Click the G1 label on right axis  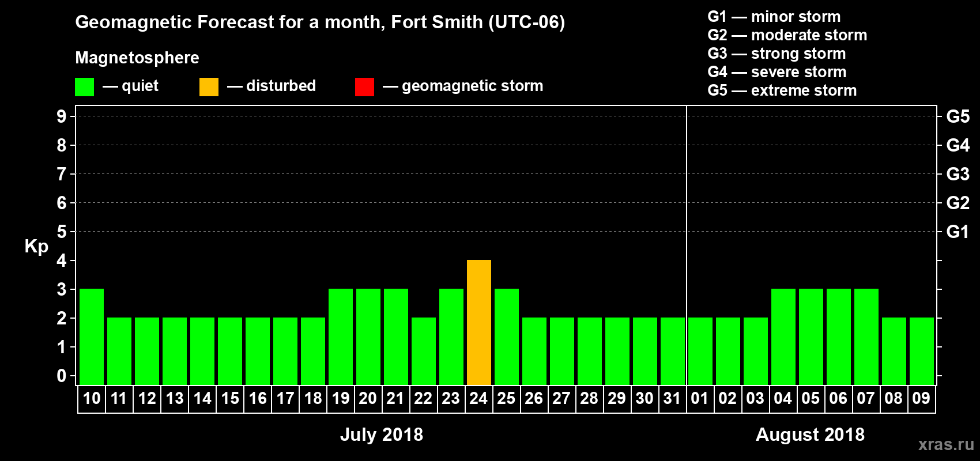[x=958, y=232]
